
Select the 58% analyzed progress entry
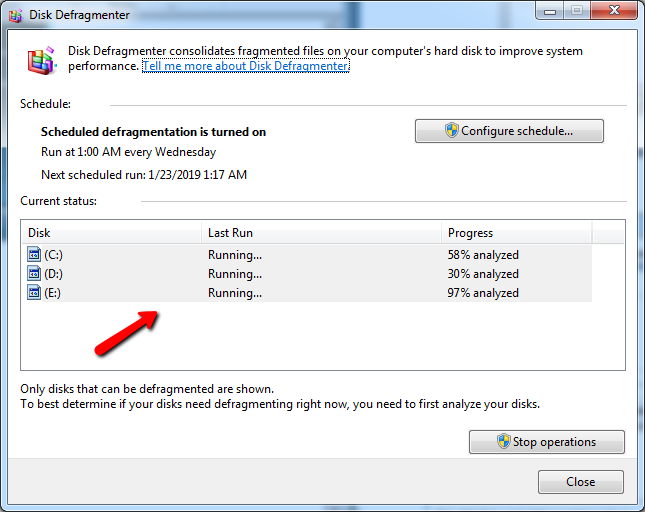coord(483,255)
